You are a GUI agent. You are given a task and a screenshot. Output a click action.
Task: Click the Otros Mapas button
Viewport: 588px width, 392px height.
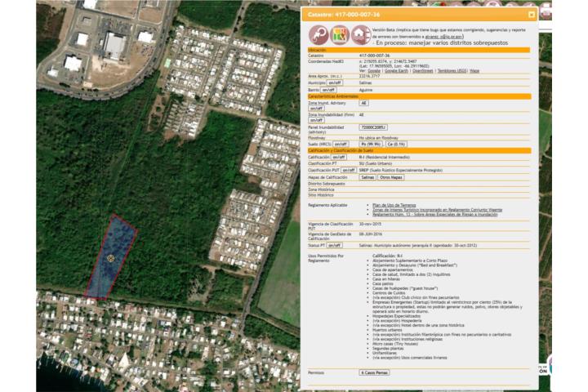(390, 177)
